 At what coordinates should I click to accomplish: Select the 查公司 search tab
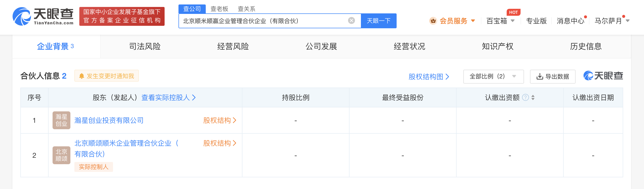(x=192, y=9)
